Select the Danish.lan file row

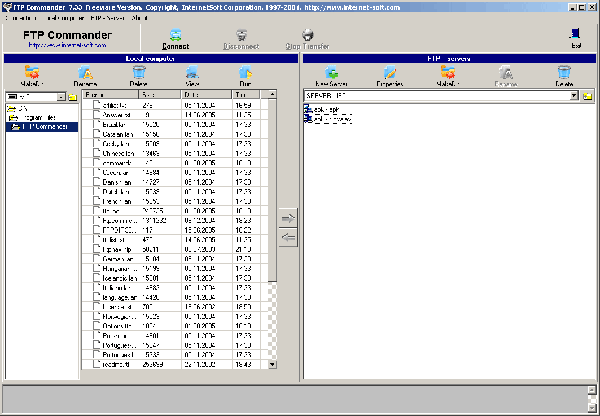(175, 182)
